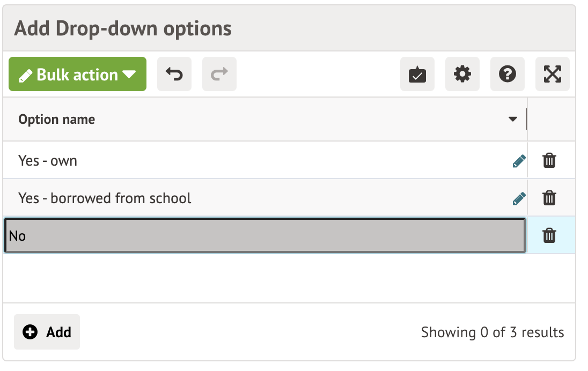The image size is (588, 371).
Task: Click the 'No' option text field
Action: [x=264, y=235]
